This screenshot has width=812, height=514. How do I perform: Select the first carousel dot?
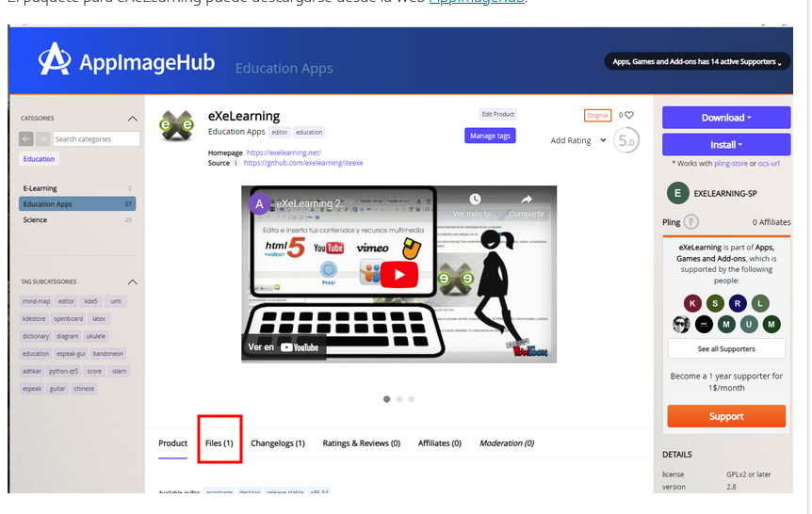(x=387, y=399)
